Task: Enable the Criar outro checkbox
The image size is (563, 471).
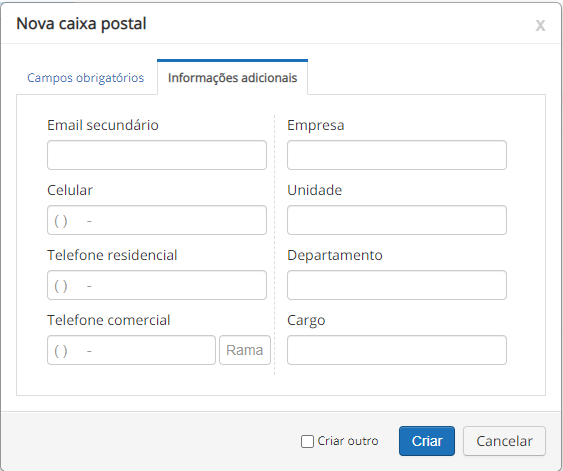Action: click(307, 441)
